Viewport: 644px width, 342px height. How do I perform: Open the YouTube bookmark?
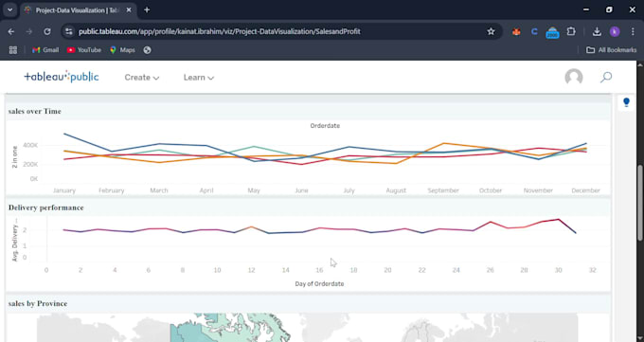pyautogui.click(x=84, y=50)
